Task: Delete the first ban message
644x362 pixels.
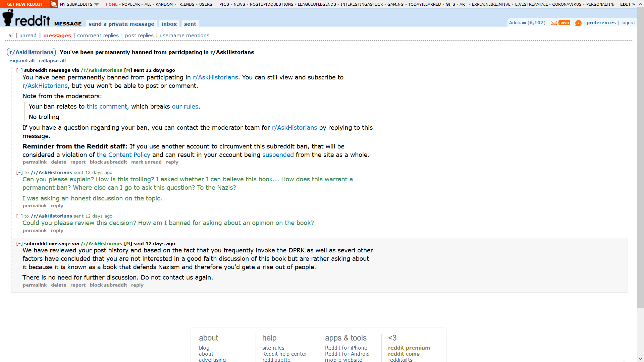Action: (59, 162)
